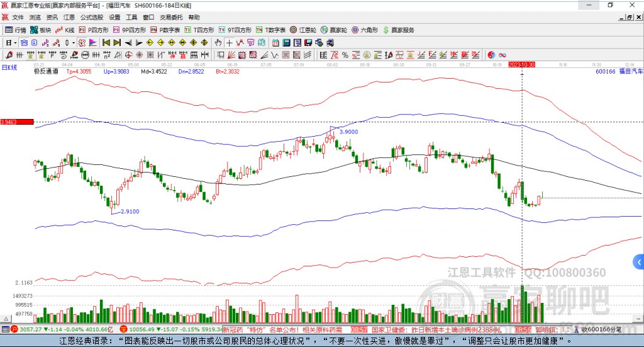
Task: Click the red-blue yin-yang icon
Action: coord(491,55)
